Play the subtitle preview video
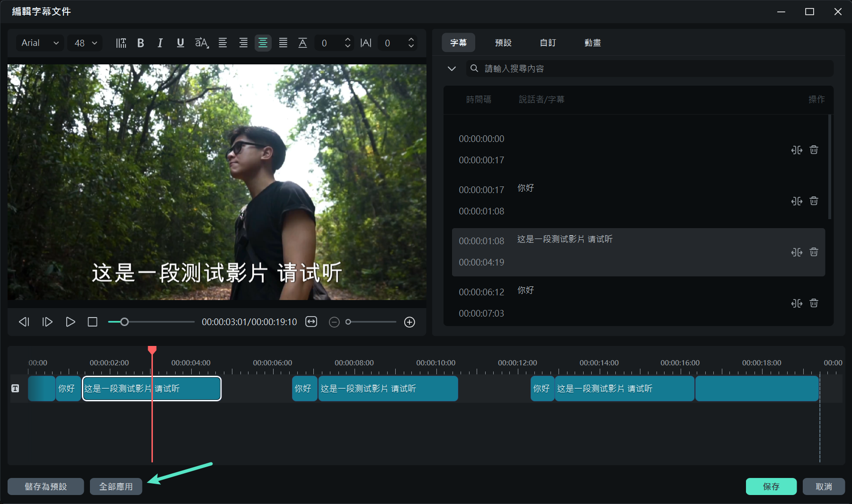852x504 pixels. click(71, 322)
